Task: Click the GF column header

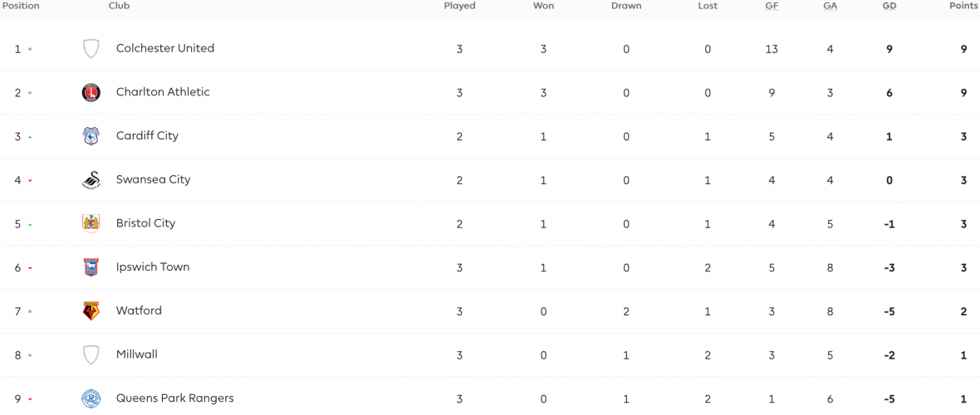Action: coord(772,6)
